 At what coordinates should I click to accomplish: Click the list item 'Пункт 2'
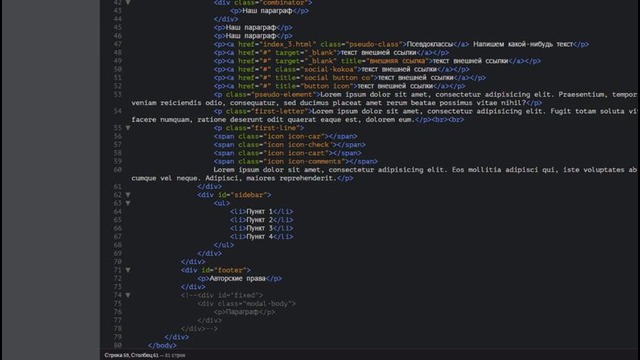coord(259,220)
